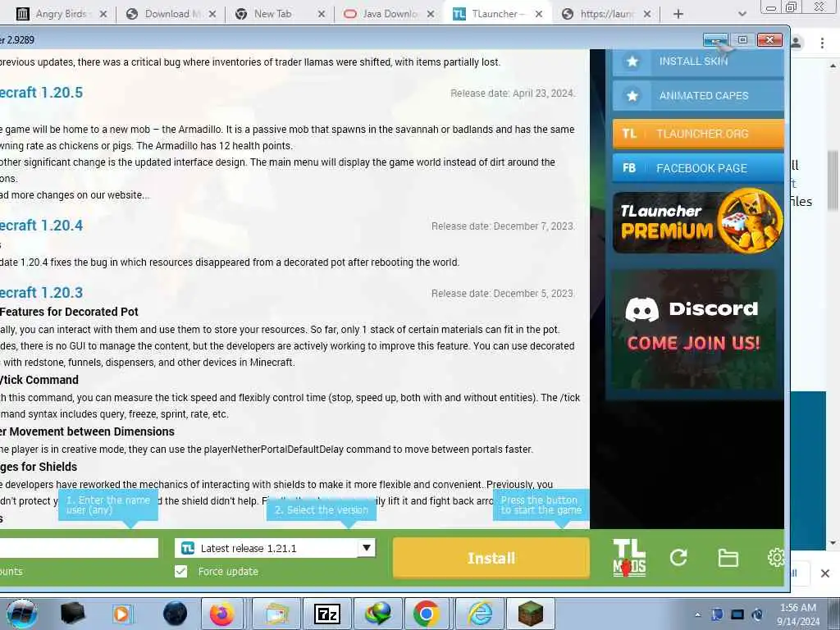Open launcher settings gear icon
The height and width of the screenshot is (630, 840).
tap(776, 558)
